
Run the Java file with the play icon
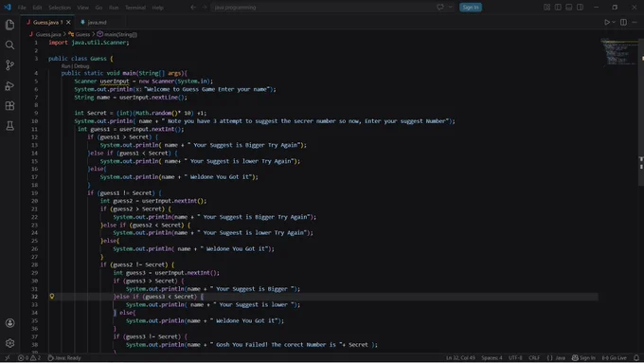607,22
